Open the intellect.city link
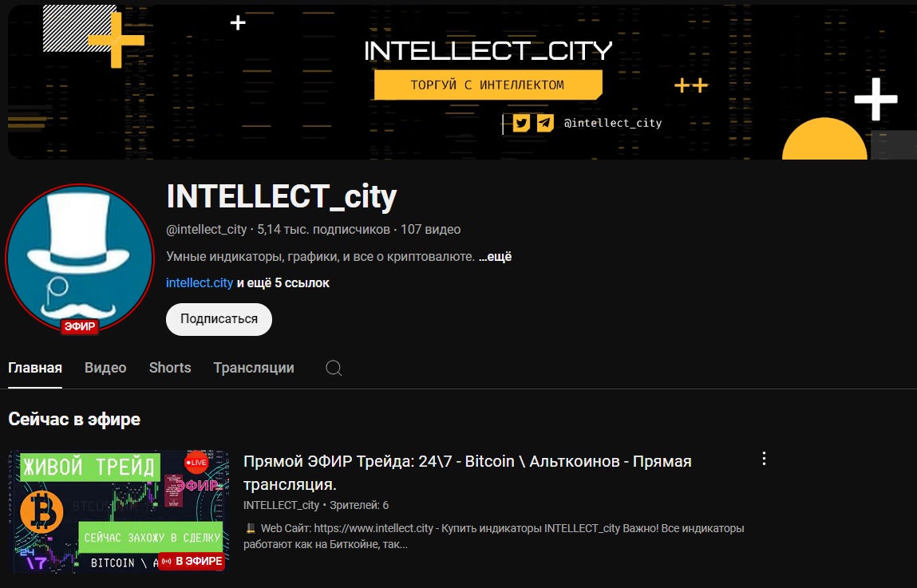Viewport: 917px width, 588px height. [x=200, y=283]
